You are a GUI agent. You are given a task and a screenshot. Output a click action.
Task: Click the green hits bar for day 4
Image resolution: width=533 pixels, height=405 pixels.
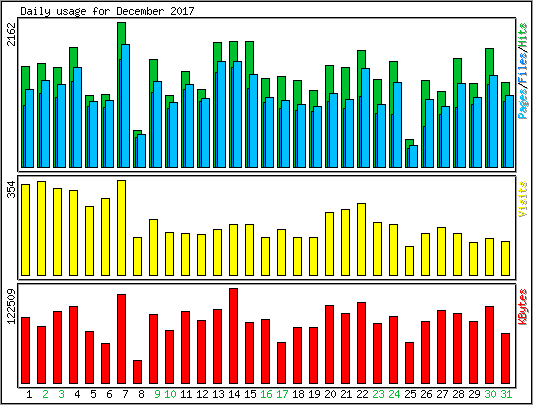coord(73,57)
